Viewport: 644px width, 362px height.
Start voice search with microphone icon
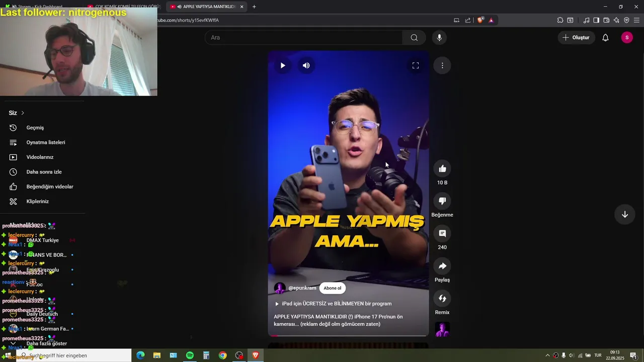point(439,38)
